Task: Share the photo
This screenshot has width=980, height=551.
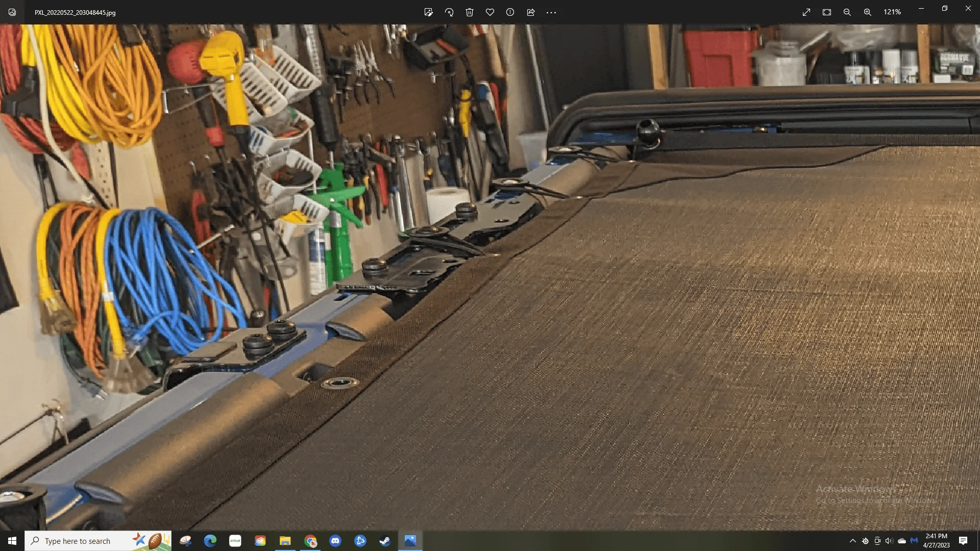Action: 531,12
